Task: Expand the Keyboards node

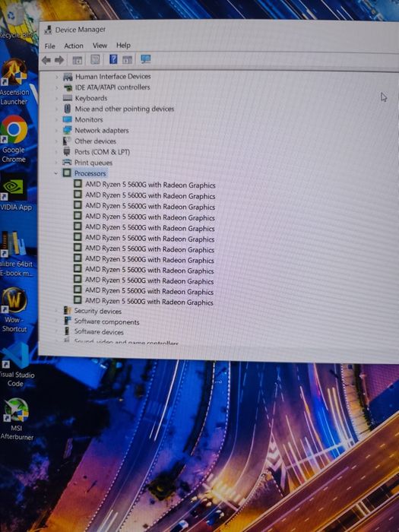Action: pyautogui.click(x=57, y=98)
